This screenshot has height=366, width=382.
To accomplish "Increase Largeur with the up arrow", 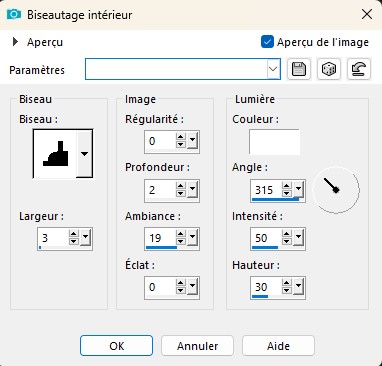I will [x=73, y=234].
